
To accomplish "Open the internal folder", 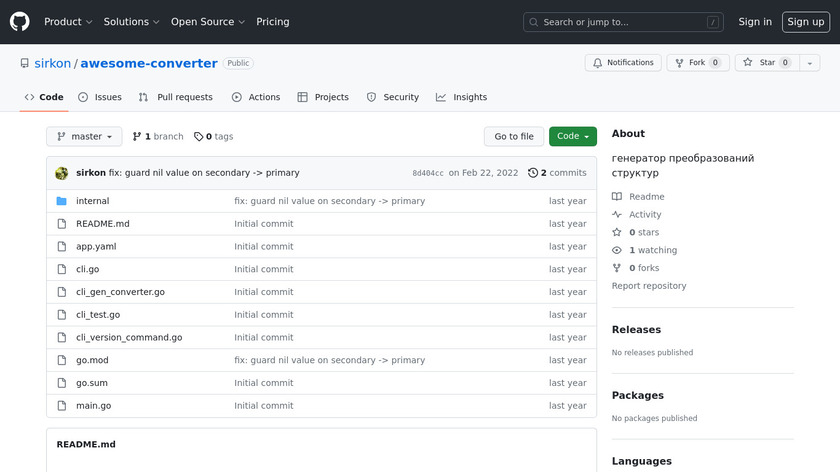I will 92,201.
